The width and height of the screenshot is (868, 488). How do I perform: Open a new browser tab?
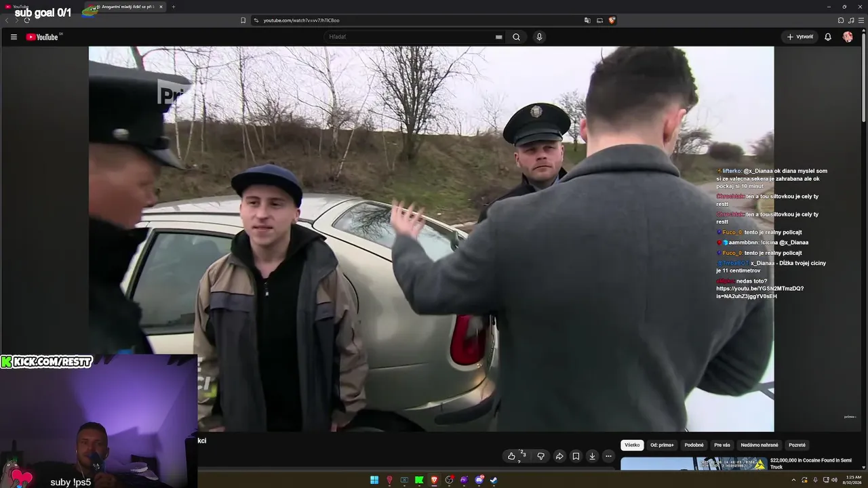173,7
